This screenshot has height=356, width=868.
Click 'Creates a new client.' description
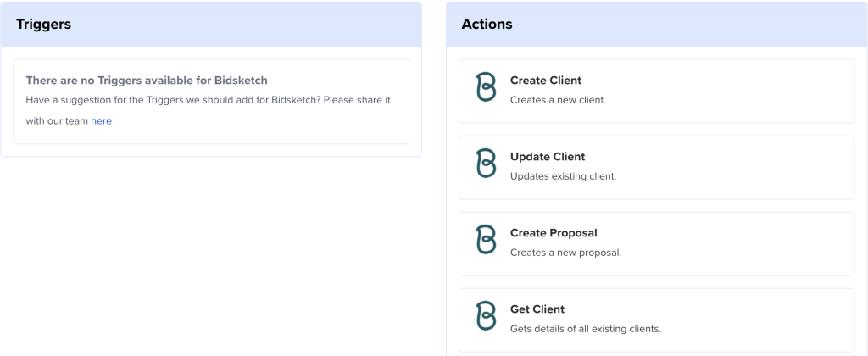558,100
